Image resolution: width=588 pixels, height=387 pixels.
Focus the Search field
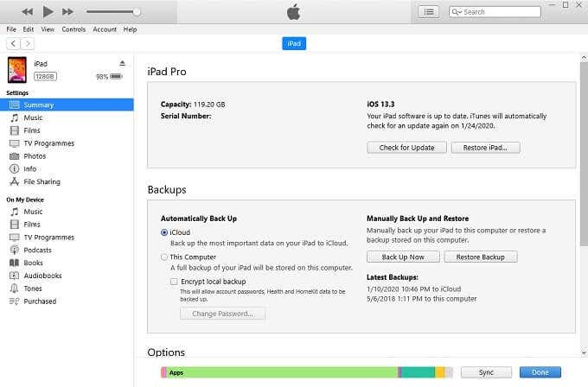pos(495,12)
